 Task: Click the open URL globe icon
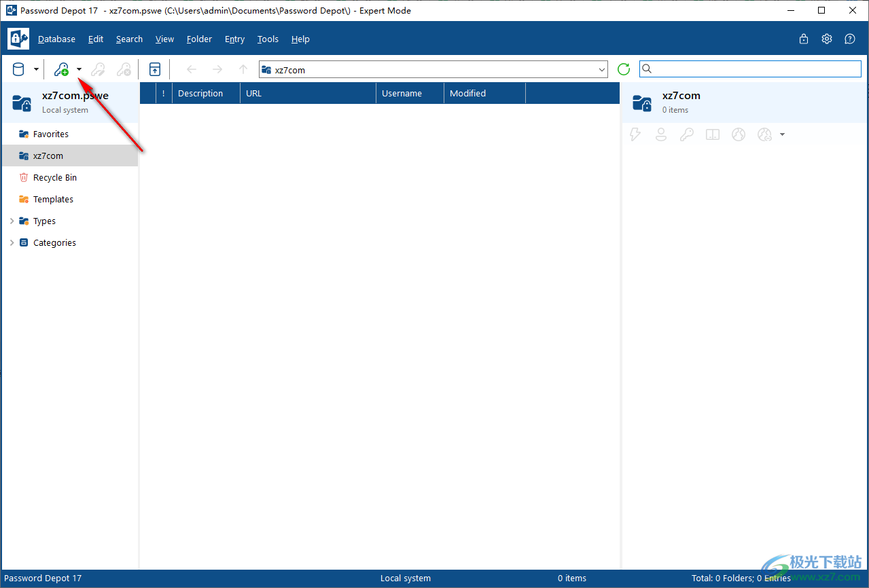coord(739,134)
